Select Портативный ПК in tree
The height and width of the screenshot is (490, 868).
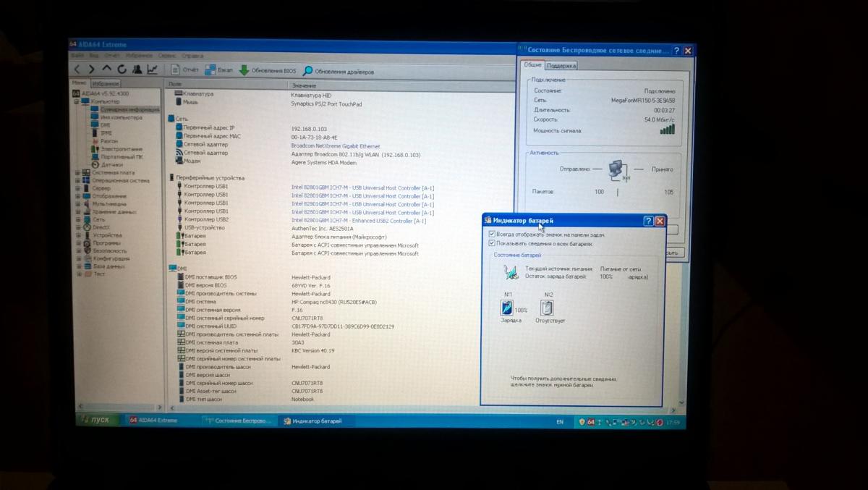coord(121,156)
